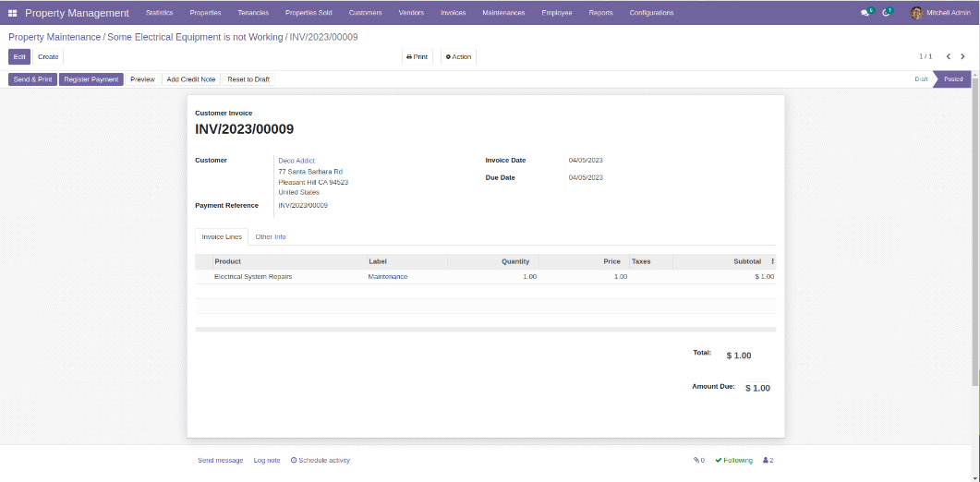Select the Posted status stage
This screenshot has width=980, height=482.
pyautogui.click(x=952, y=79)
